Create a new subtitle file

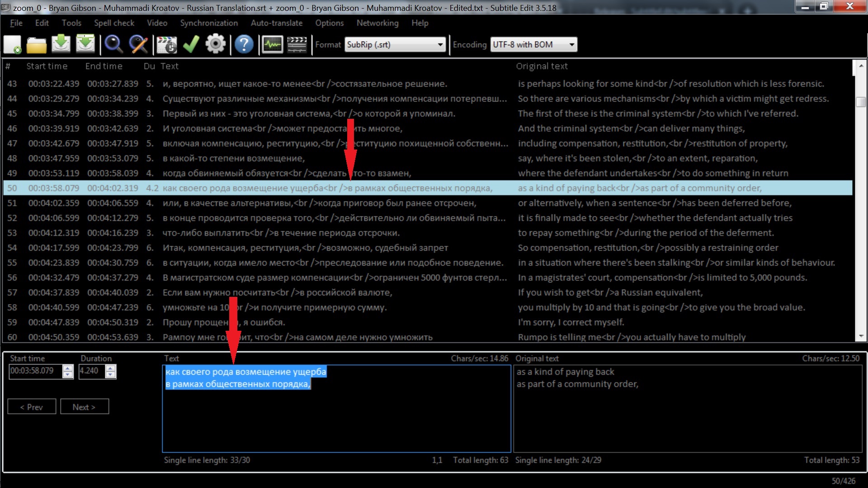point(12,44)
